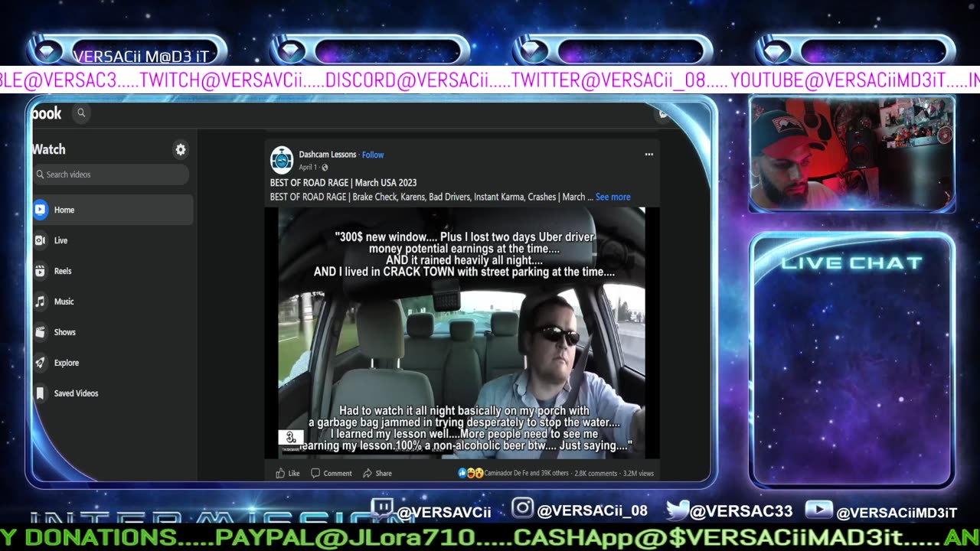The image size is (980, 551).
Task: Click the Instagram icon in bottom bar
Action: coord(522,508)
